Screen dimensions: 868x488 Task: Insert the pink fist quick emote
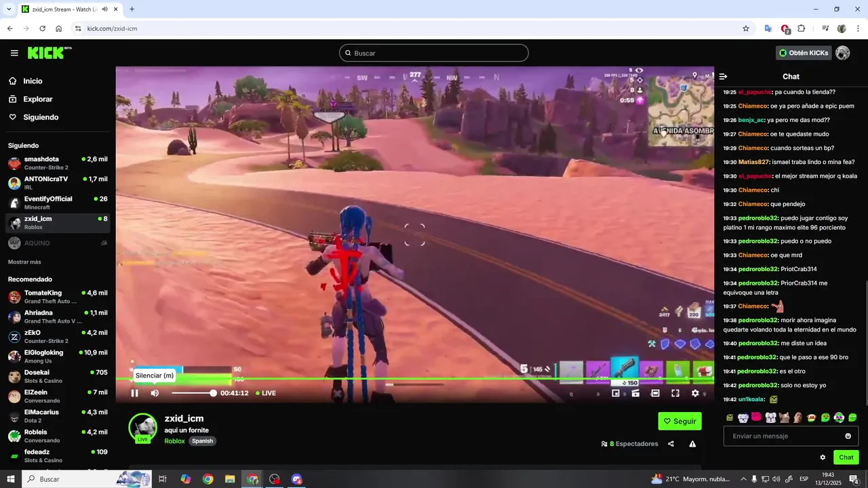pos(757,418)
